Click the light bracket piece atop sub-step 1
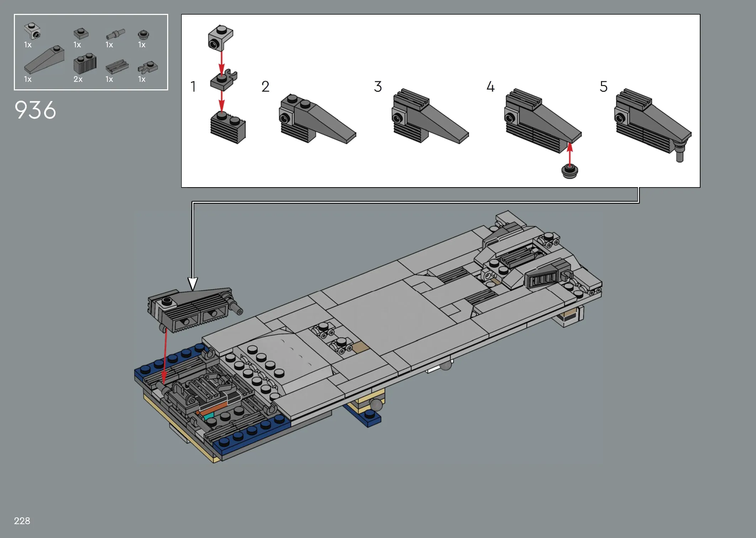 220,38
